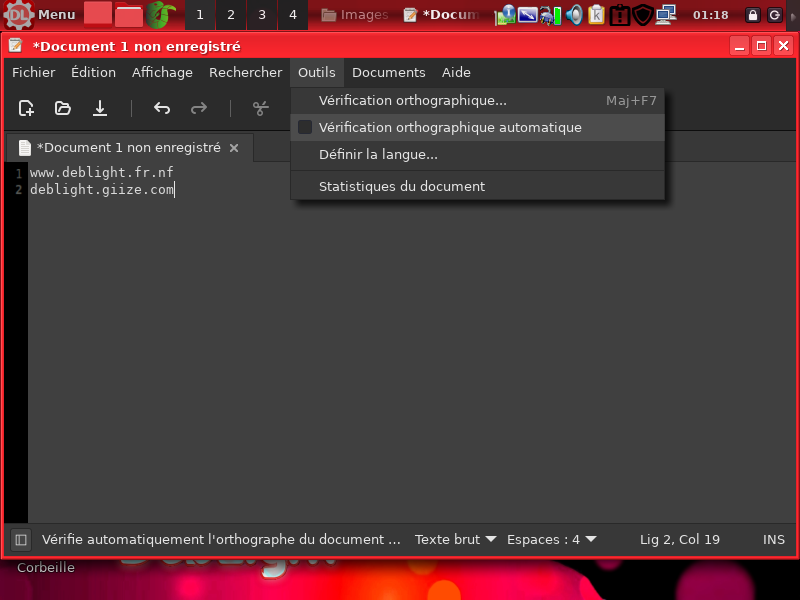Choose Définir la langue... from Outils menu
This screenshot has width=800, height=600.
click(378, 155)
